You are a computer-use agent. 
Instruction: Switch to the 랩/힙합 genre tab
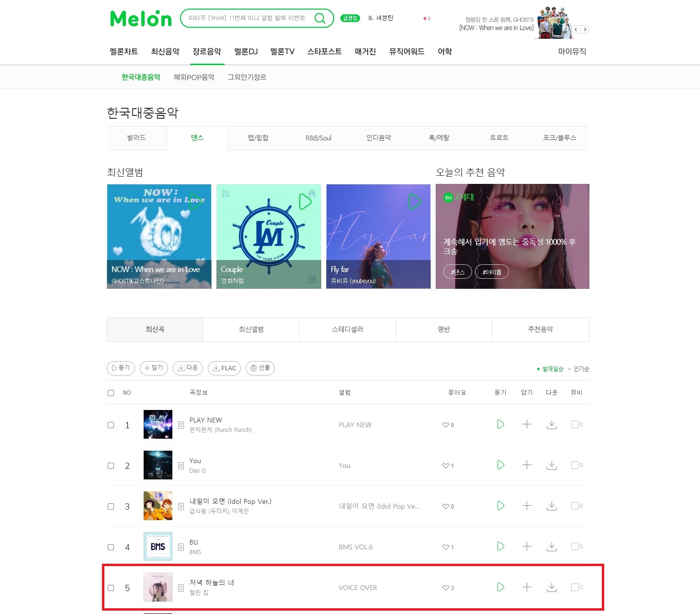(258, 138)
